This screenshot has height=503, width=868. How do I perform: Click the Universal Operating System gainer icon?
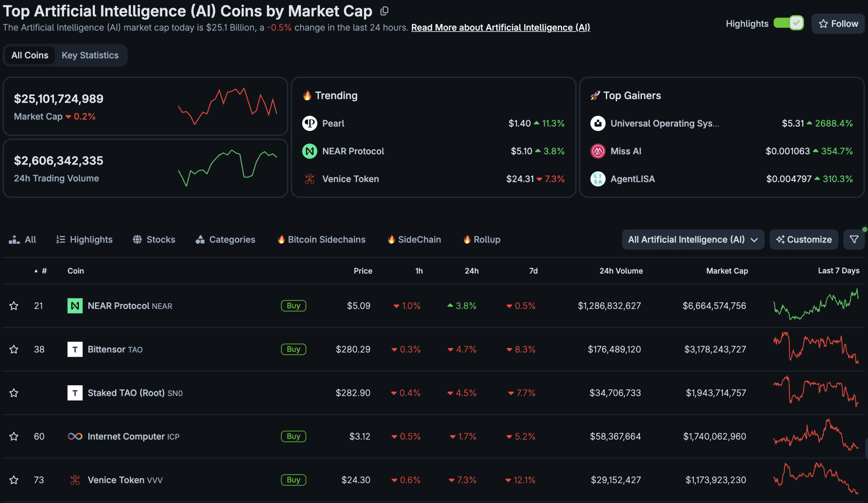[x=598, y=123]
